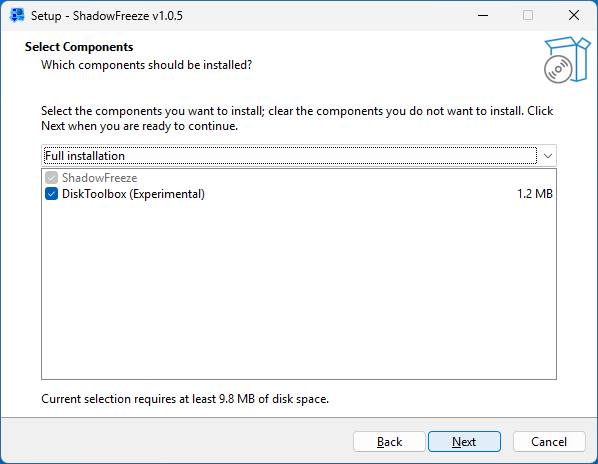
Task: Click the disk space requirement text
Action: 185,399
